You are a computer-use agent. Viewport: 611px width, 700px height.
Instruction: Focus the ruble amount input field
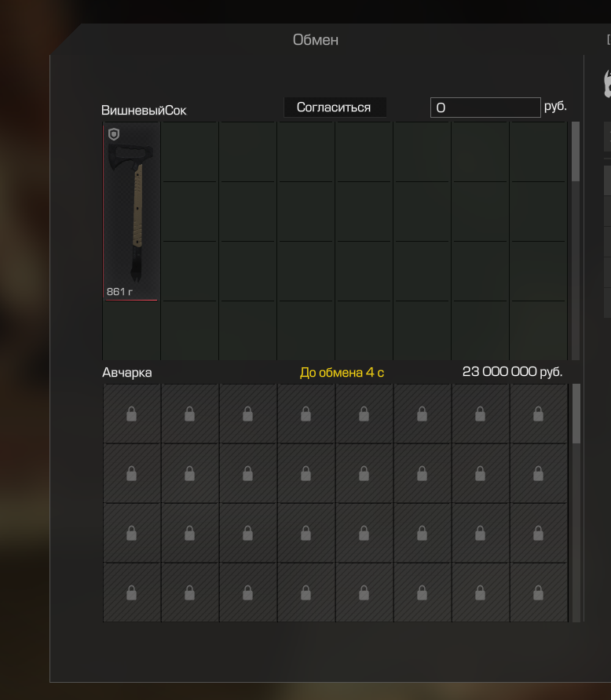point(485,108)
